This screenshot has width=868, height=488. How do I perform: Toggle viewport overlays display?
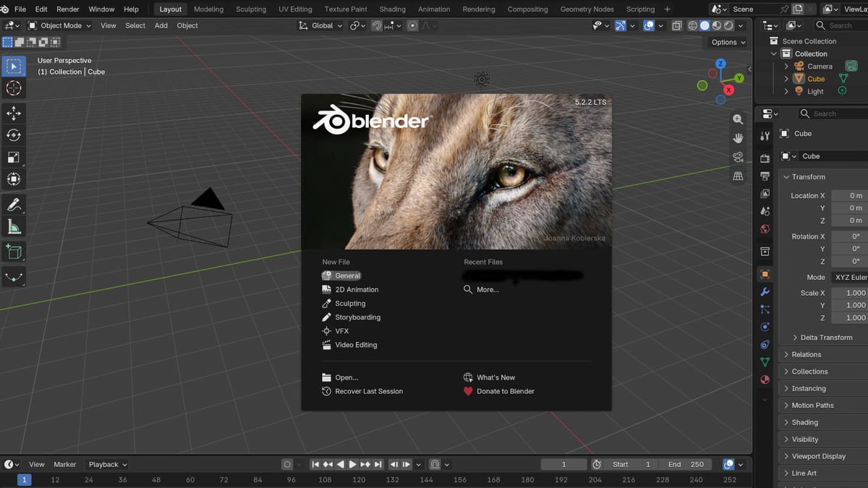[x=649, y=25]
